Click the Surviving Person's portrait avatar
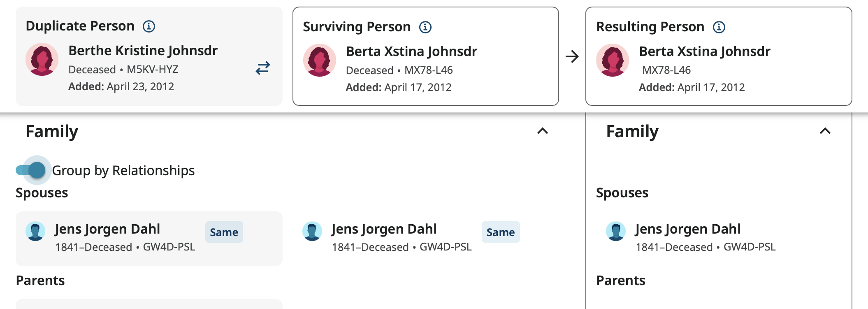Screen dimensions: 868x309 (319, 60)
